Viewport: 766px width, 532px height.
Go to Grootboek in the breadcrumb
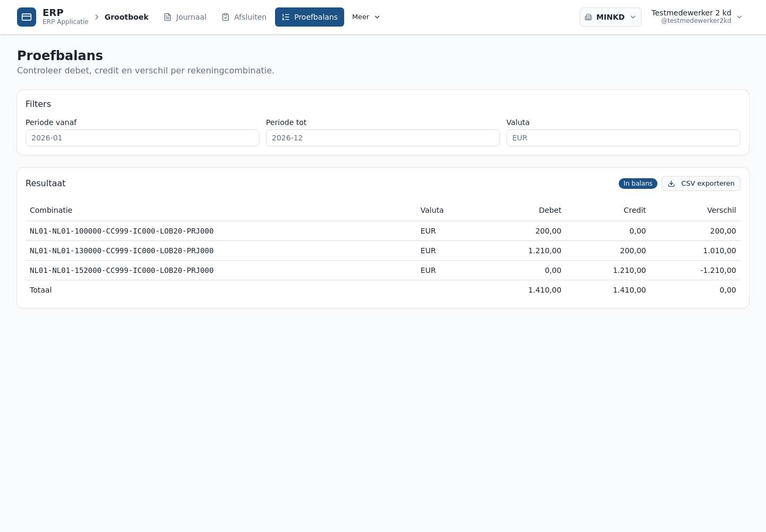click(x=127, y=17)
